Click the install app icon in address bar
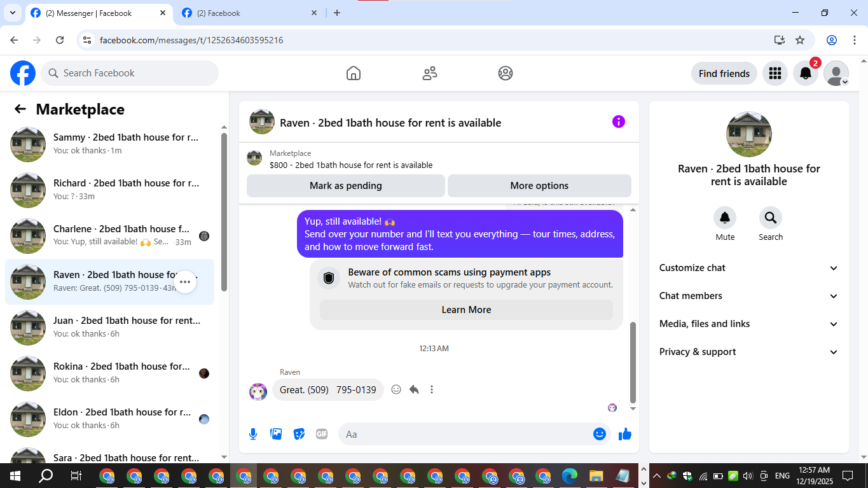Image resolution: width=868 pixels, height=488 pixels. point(780,40)
